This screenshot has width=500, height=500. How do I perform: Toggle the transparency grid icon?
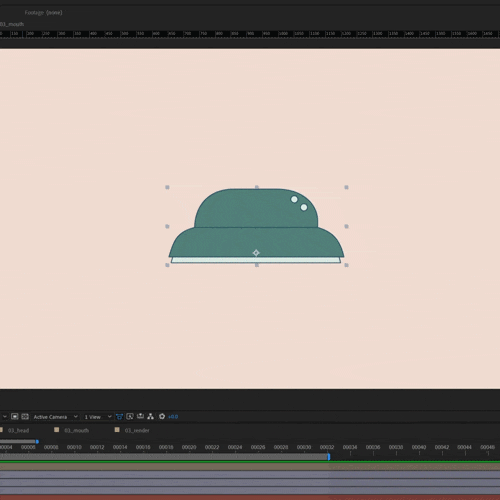25,416
